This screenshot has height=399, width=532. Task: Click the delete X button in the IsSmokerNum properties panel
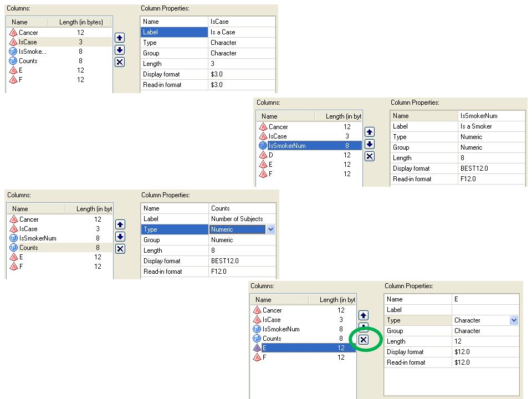[x=370, y=156]
